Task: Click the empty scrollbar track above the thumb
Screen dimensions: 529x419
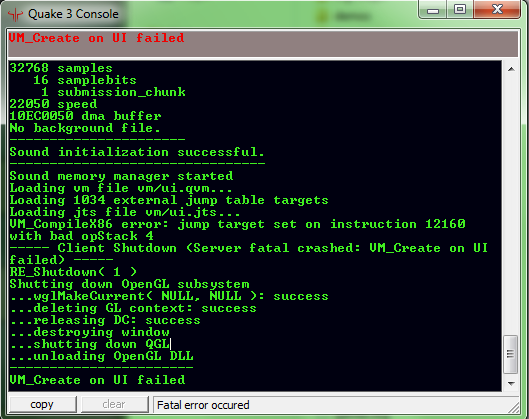Action: click(511, 205)
